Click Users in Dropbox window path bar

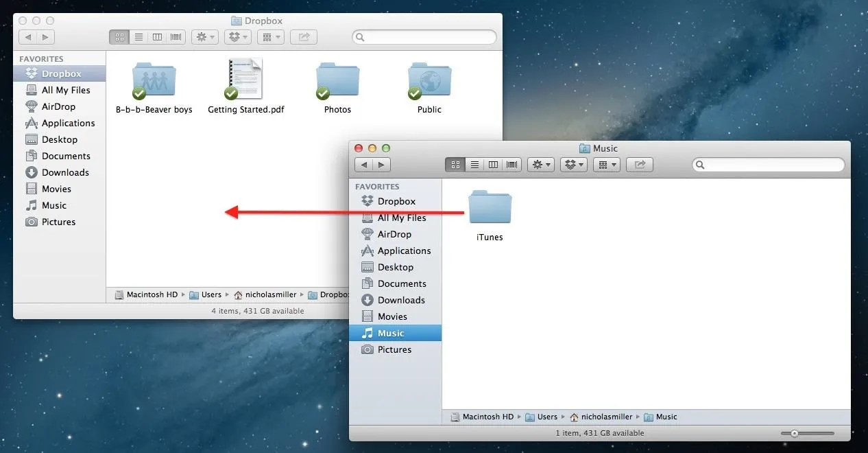206,294
